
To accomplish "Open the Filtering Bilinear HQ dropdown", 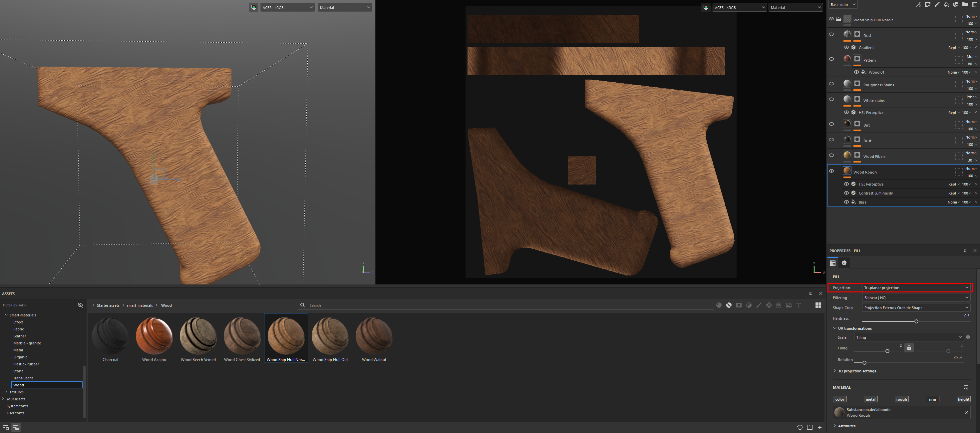I will pos(916,297).
